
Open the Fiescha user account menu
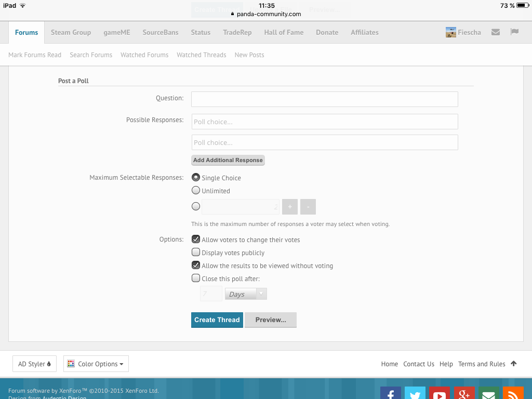click(x=463, y=32)
